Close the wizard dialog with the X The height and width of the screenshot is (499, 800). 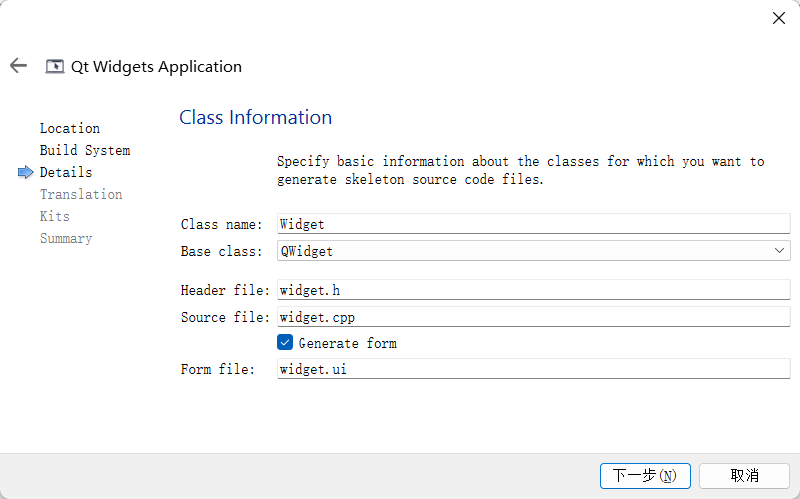click(x=779, y=18)
